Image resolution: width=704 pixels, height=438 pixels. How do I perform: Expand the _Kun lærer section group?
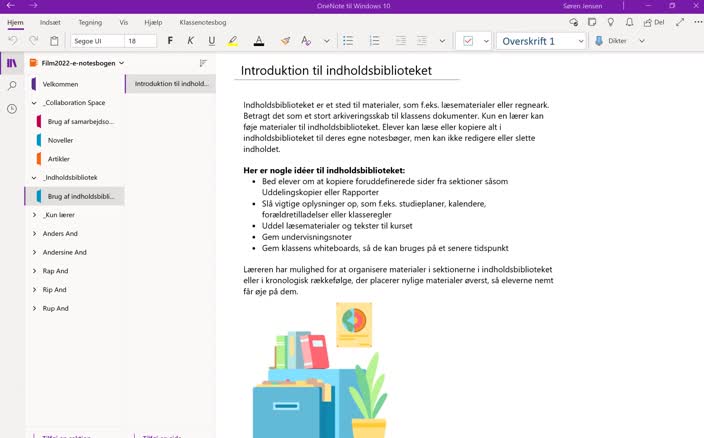(x=34, y=215)
